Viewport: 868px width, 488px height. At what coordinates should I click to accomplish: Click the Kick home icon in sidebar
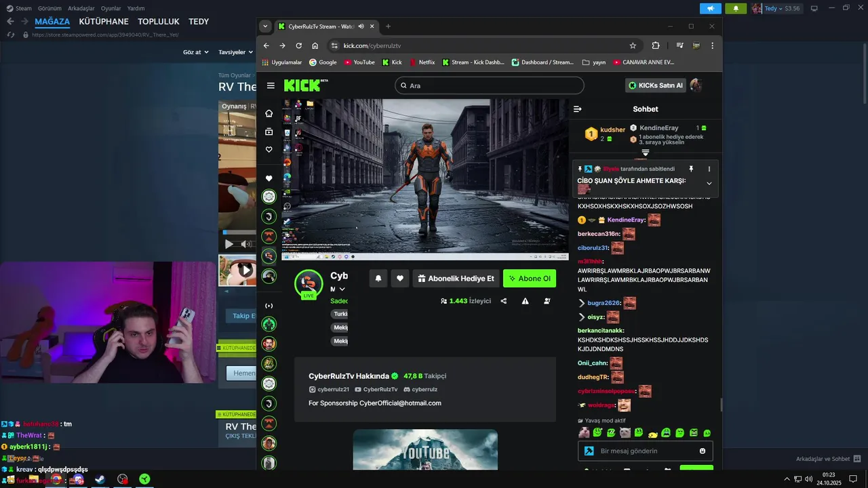pyautogui.click(x=269, y=113)
